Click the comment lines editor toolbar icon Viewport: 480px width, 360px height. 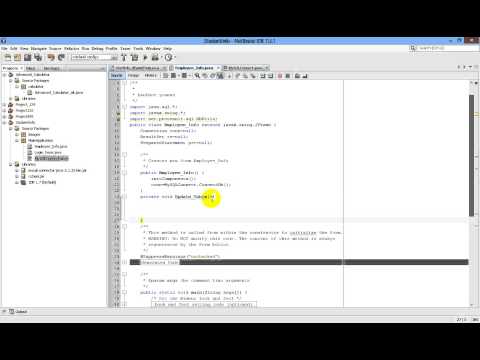coord(297,76)
